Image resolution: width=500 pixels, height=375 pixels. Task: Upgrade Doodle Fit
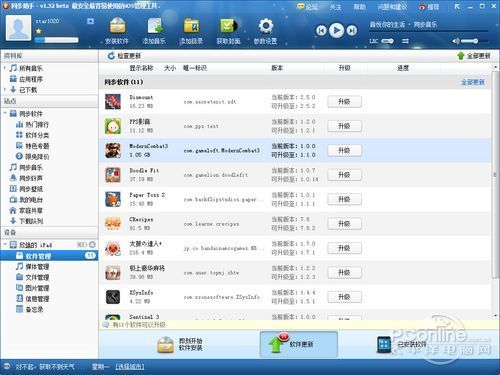(x=344, y=175)
